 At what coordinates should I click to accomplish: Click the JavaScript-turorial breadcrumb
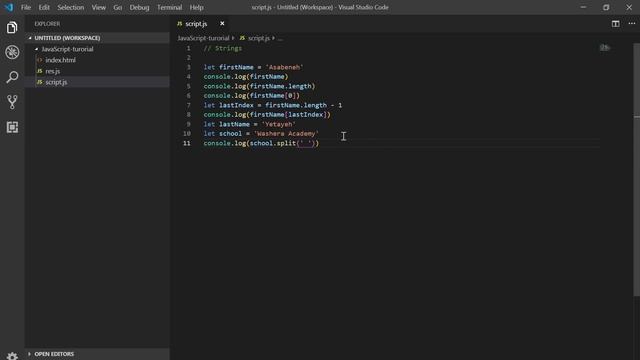(203, 38)
